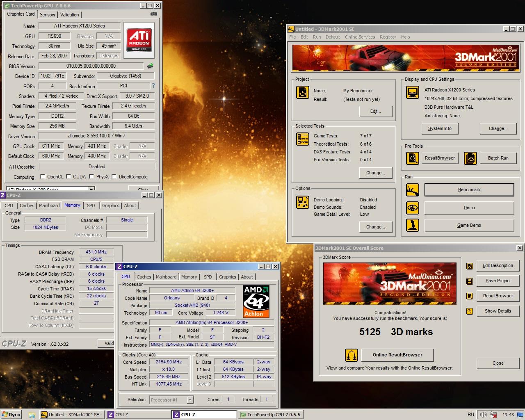Image resolution: width=525 pixels, height=420 pixels.
Task: Toggle the OpenCL checkbox in GPU-Z
Action: click(x=43, y=177)
